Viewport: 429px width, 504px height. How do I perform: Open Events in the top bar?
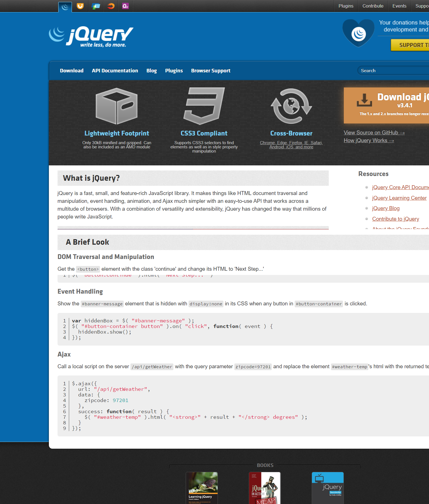[399, 6]
